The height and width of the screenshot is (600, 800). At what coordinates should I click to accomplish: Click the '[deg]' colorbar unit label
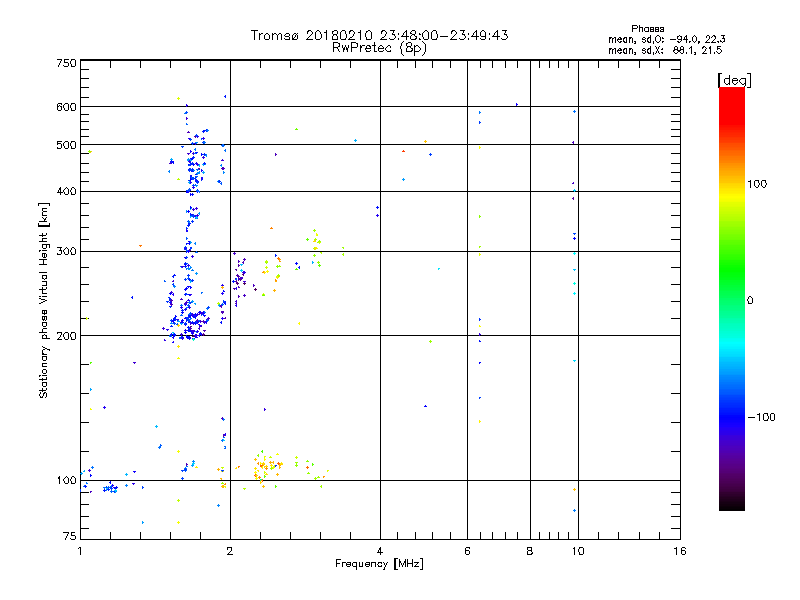tap(734, 80)
